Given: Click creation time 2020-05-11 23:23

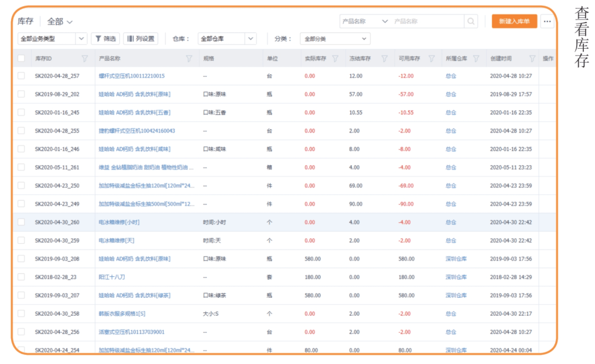Looking at the screenshot, I should click(x=511, y=167).
